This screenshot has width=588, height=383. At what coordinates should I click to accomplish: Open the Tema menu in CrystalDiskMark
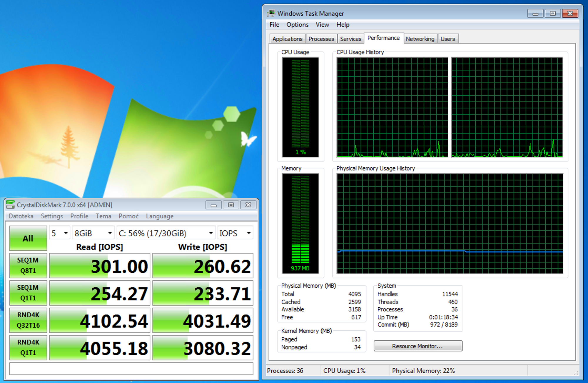click(103, 216)
